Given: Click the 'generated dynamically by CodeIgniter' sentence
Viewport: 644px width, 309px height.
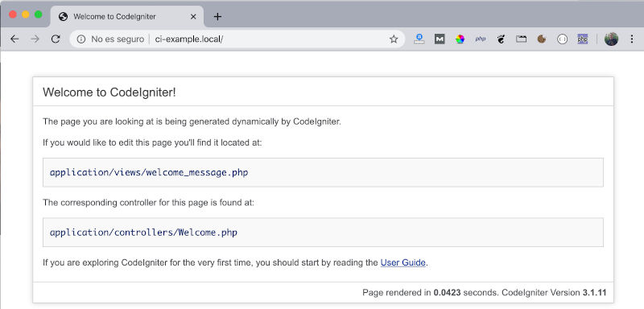Looking at the screenshot, I should pos(192,122).
